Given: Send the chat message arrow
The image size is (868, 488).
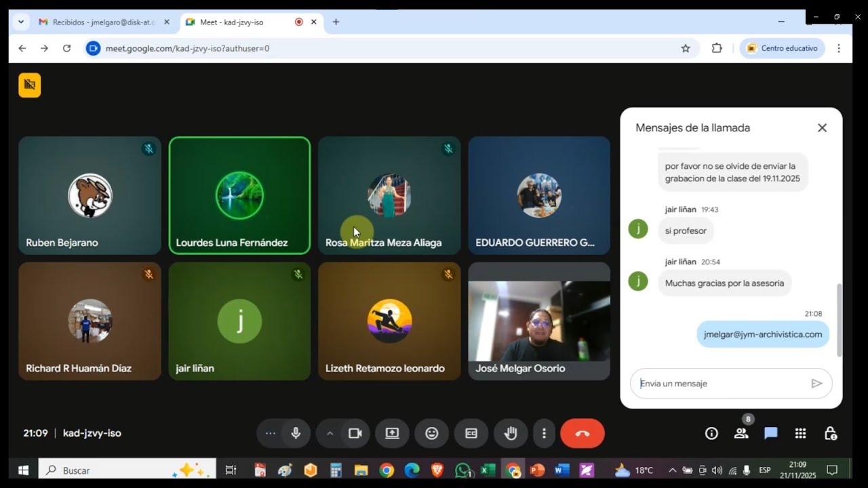Looking at the screenshot, I should click(816, 384).
